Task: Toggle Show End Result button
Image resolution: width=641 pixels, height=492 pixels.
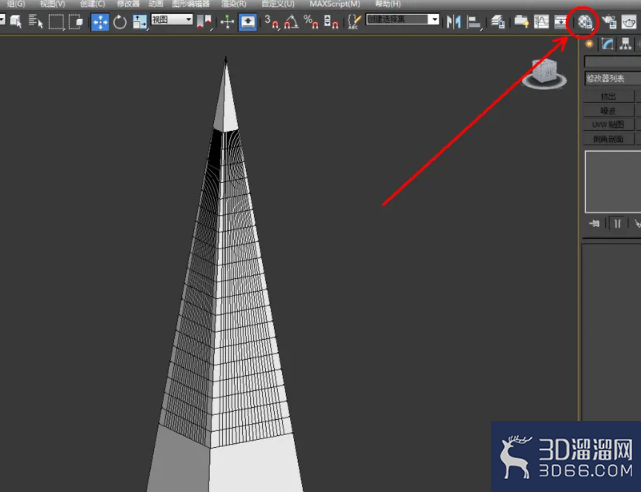Action: 617,224
